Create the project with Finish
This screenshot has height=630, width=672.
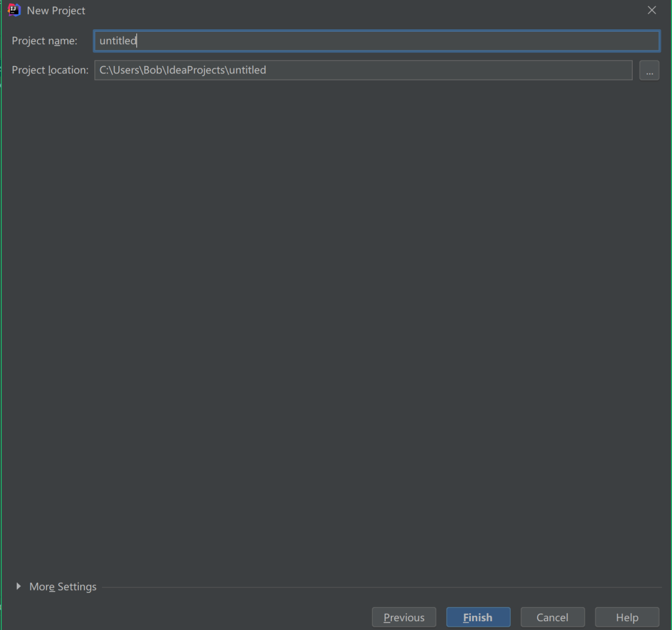tap(478, 617)
